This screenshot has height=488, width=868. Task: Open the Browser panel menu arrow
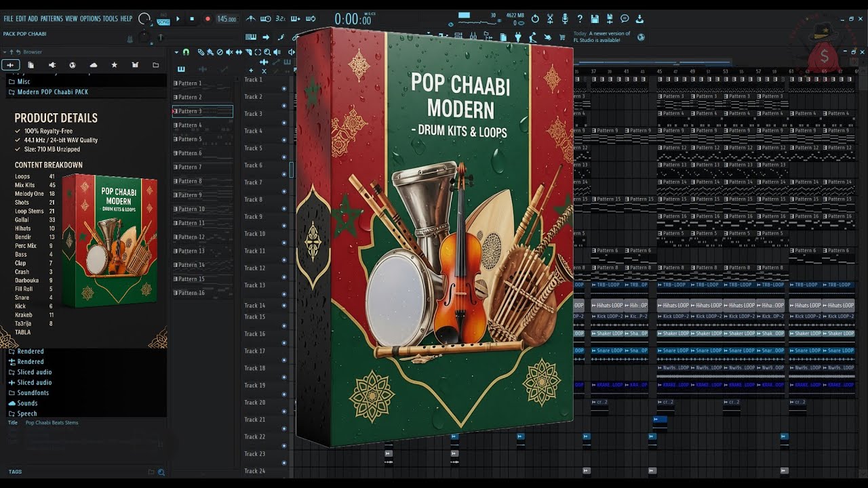click(5, 52)
